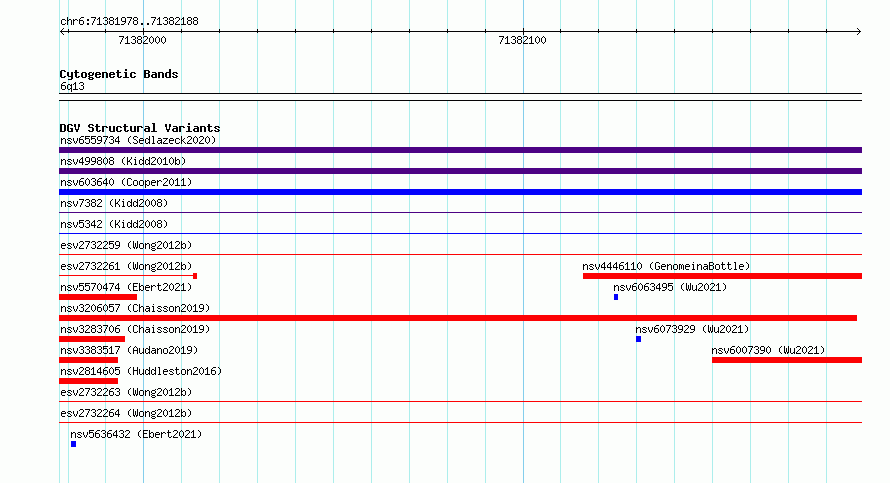The height and width of the screenshot is (483, 890).
Task: Click the ruler's left end arrow
Action: pos(63,32)
